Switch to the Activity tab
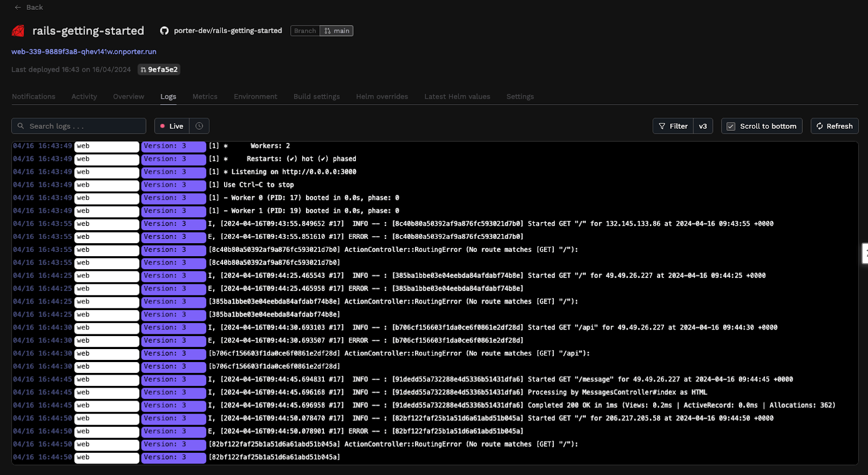 [84, 97]
